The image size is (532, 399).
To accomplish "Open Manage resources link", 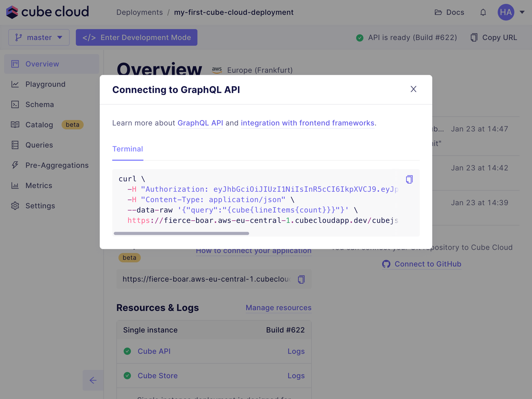I will [x=278, y=308].
